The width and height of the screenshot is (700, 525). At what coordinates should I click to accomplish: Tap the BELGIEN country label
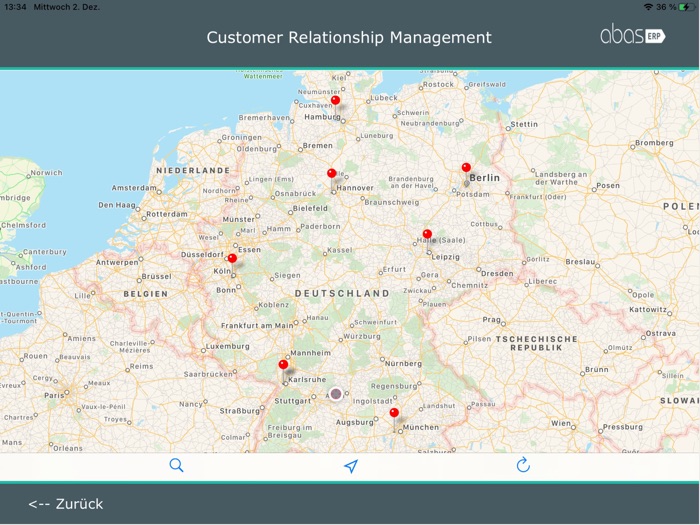(146, 294)
